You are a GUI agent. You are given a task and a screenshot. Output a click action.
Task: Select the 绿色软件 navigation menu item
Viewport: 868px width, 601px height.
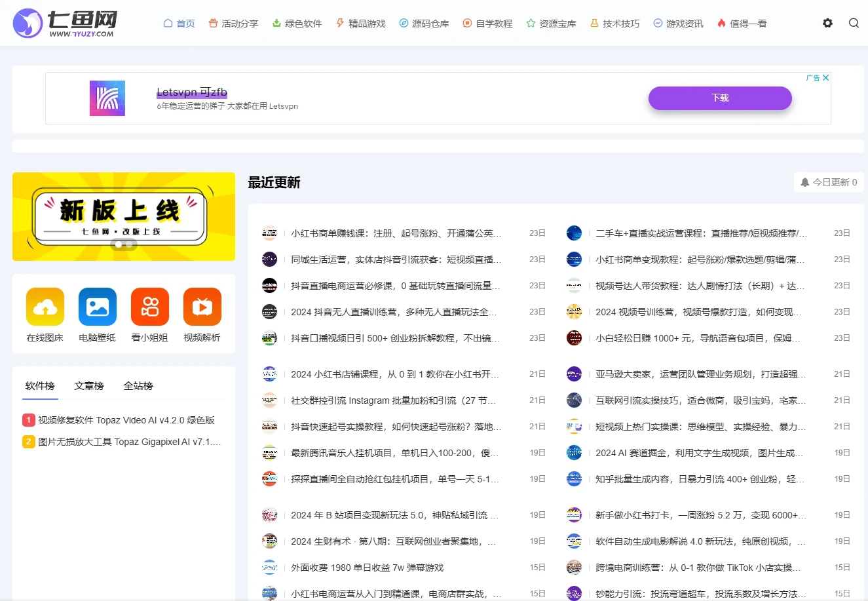[x=297, y=23]
